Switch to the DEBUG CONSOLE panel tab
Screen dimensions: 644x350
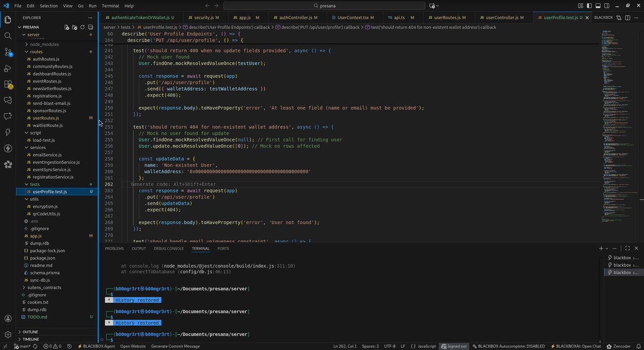click(x=169, y=249)
